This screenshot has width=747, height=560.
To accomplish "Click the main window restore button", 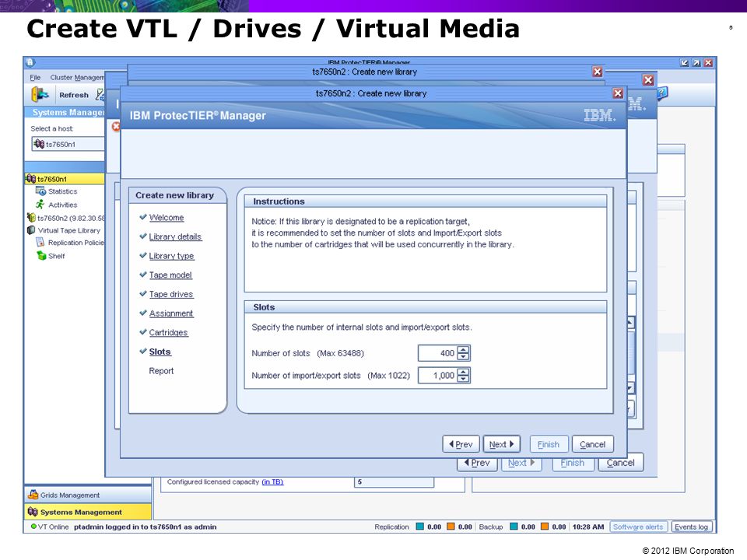I will (x=696, y=62).
